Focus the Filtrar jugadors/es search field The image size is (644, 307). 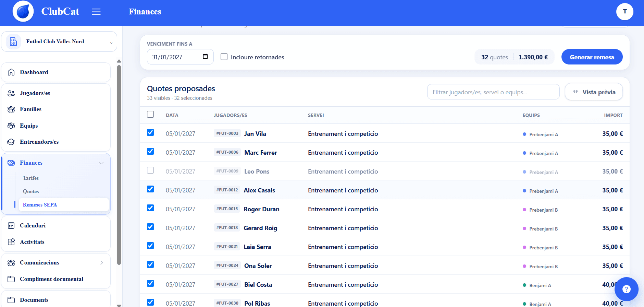point(493,92)
